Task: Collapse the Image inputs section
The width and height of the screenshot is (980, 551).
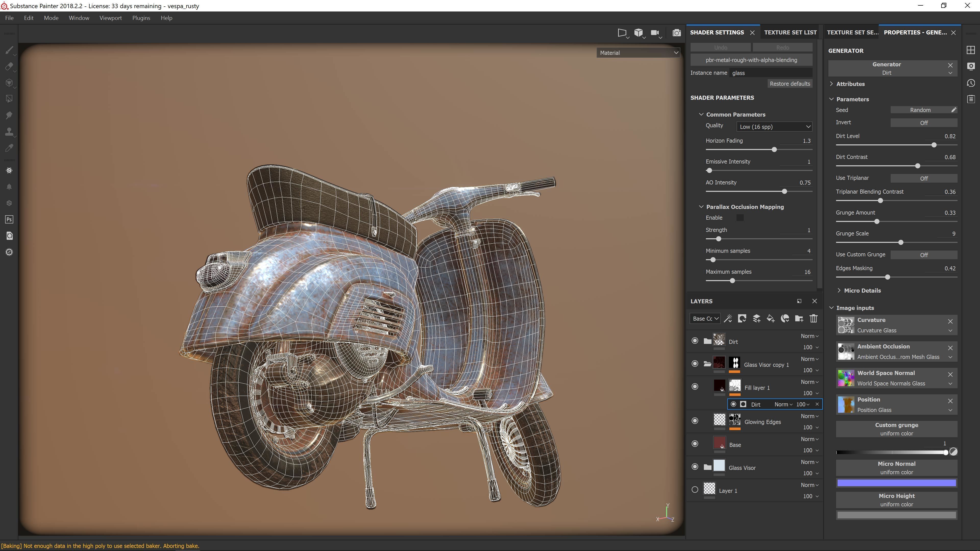Action: (831, 308)
